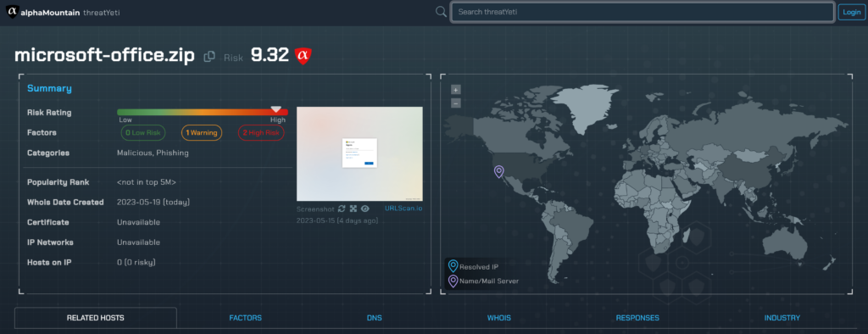The width and height of the screenshot is (868, 334).
Task: Click the risk rating gradient bar
Action: [x=203, y=113]
